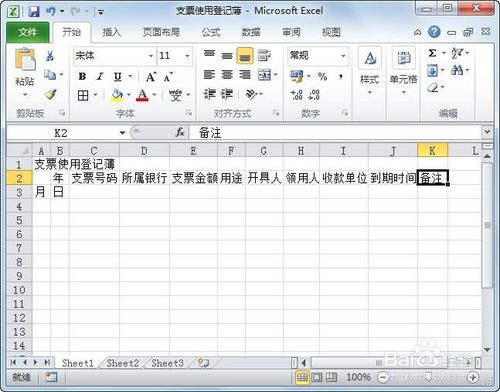The height and width of the screenshot is (392, 500).
Task: Open the 单元格 cells menu
Action: click(403, 71)
